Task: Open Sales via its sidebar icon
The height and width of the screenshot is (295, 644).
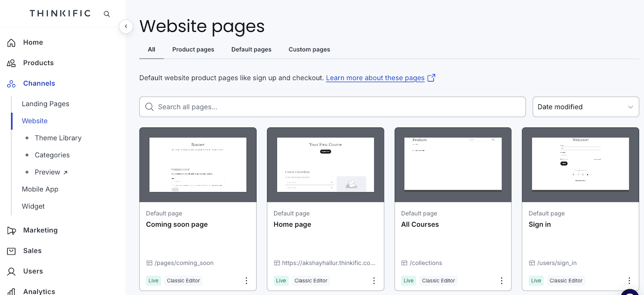Action: click(x=11, y=250)
